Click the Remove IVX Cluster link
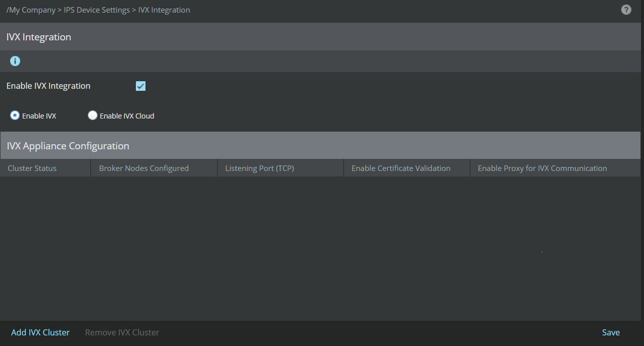 click(122, 332)
